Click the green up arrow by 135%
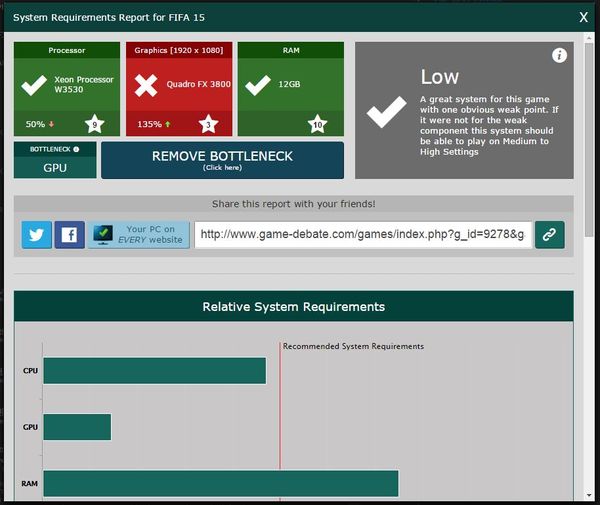Screen dimensions: 600x505 coord(168,124)
